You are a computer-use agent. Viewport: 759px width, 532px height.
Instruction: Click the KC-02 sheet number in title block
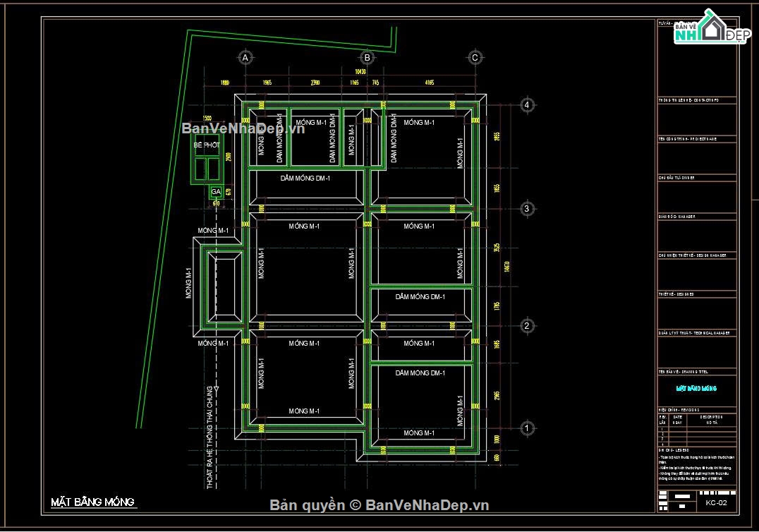coord(716,503)
